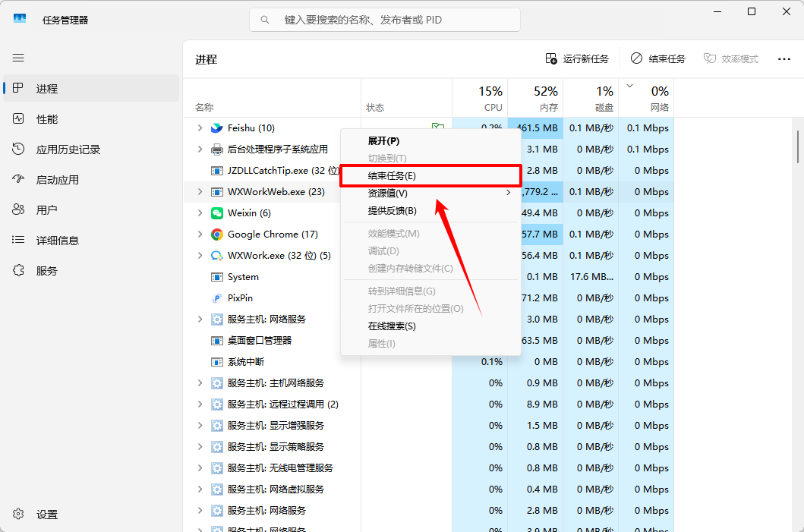
Task: Select the 服务主机: 网络虚拟服务 row
Action: (x=428, y=490)
